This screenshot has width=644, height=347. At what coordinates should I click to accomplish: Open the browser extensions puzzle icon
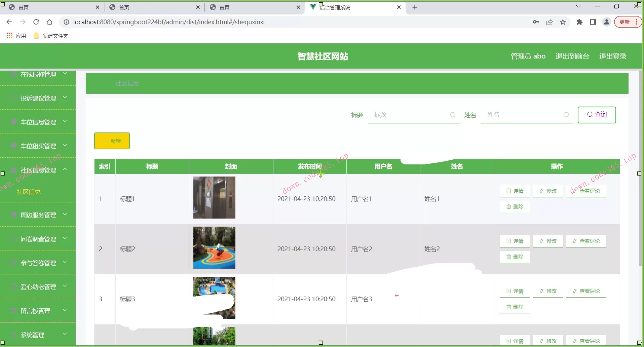pos(579,22)
